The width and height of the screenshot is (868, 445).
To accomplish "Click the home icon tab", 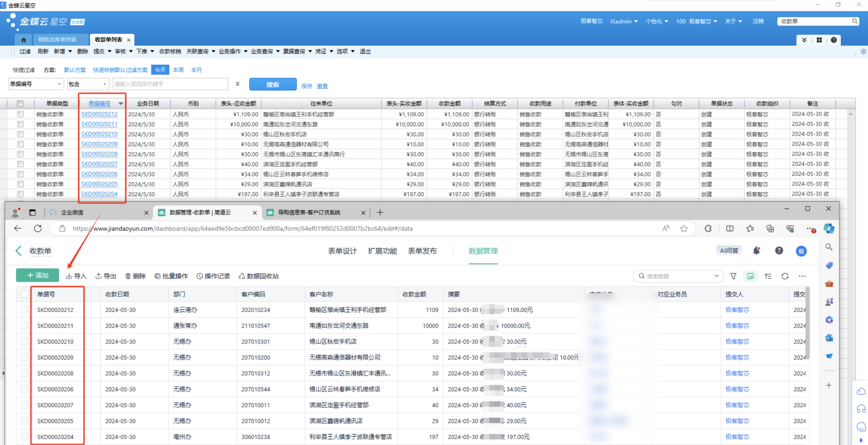I will [24, 40].
